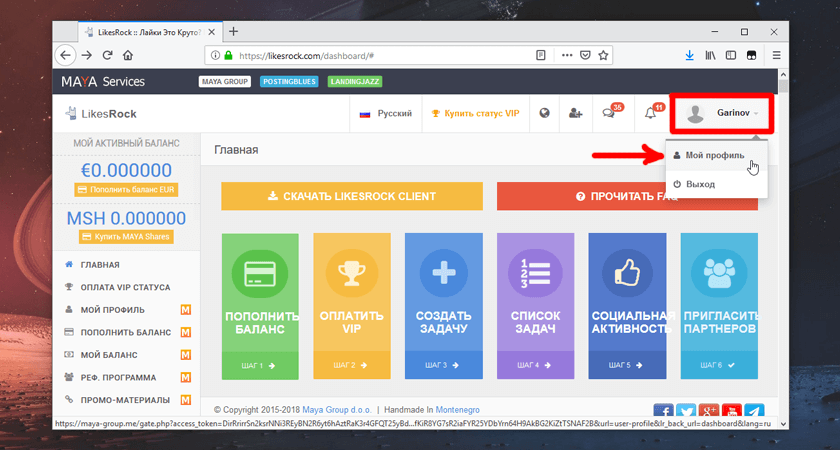Go back with the browser back arrow

pyautogui.click(x=65, y=55)
